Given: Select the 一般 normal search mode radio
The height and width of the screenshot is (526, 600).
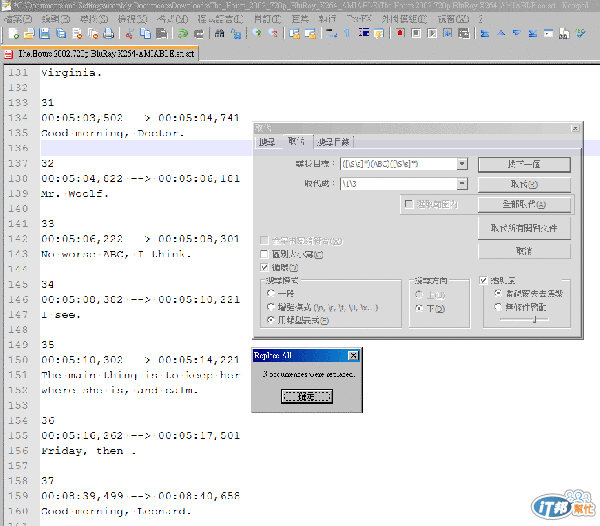Looking at the screenshot, I should coord(271,293).
